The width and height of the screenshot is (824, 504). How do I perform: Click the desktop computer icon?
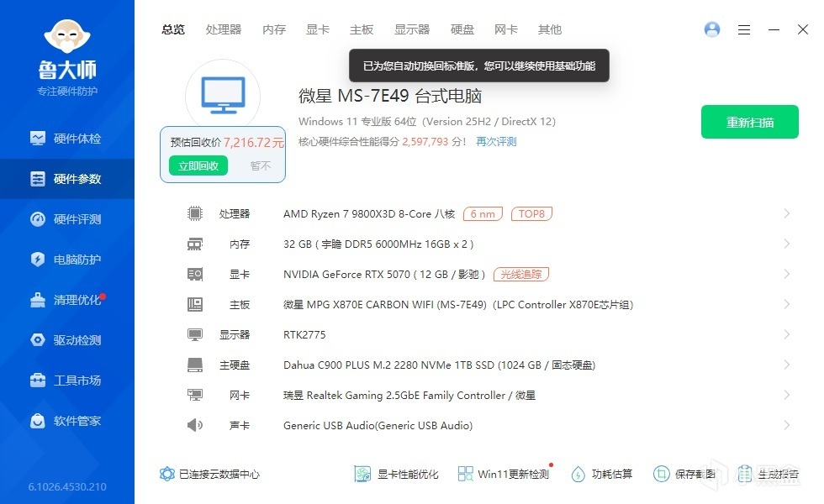pos(223,95)
